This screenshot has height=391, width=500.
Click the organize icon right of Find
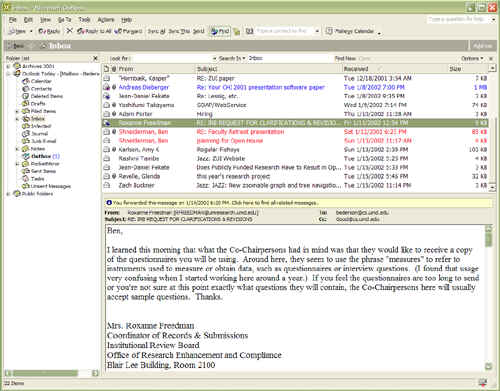pyautogui.click(x=237, y=32)
